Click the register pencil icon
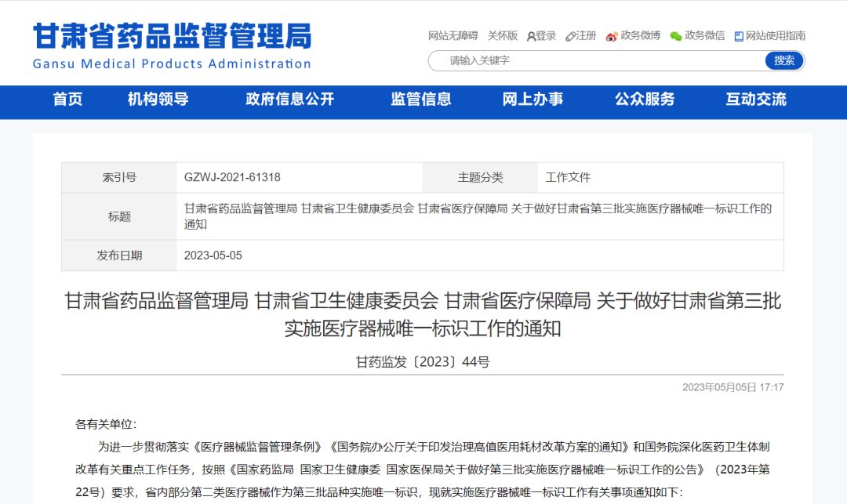 pyautogui.click(x=570, y=36)
